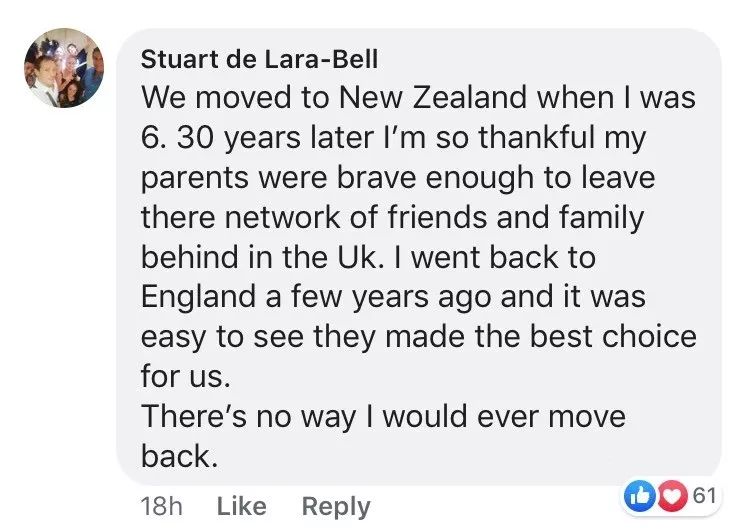Like Stuart de Lara-Bell's comment

click(242, 506)
